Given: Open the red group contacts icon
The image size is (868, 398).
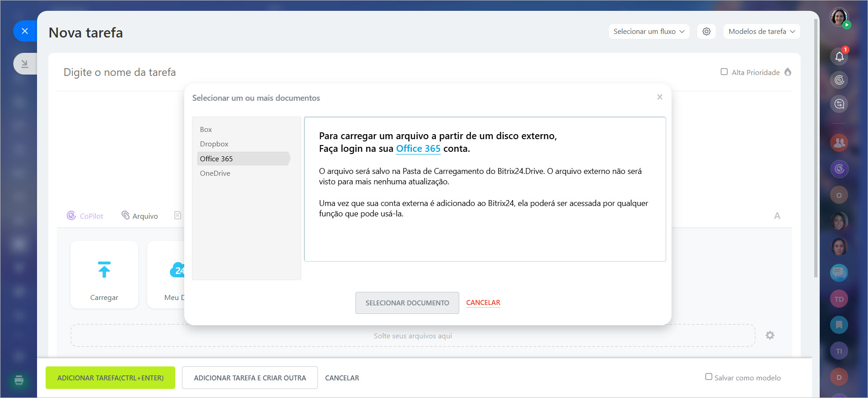Looking at the screenshot, I should (x=839, y=143).
